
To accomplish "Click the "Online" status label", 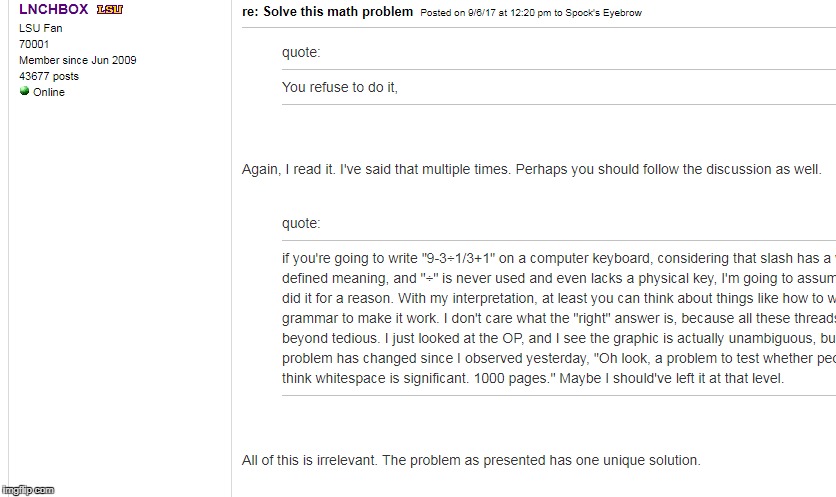I will point(48,92).
